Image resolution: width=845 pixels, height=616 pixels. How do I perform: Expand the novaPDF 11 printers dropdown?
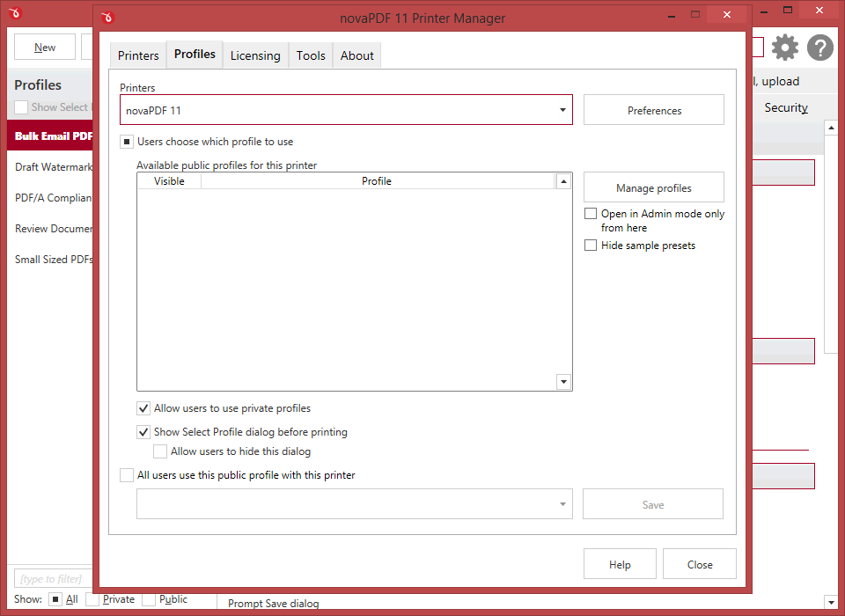click(562, 110)
